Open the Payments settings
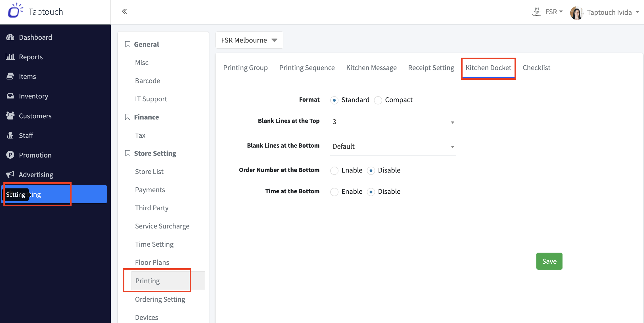 (x=150, y=190)
